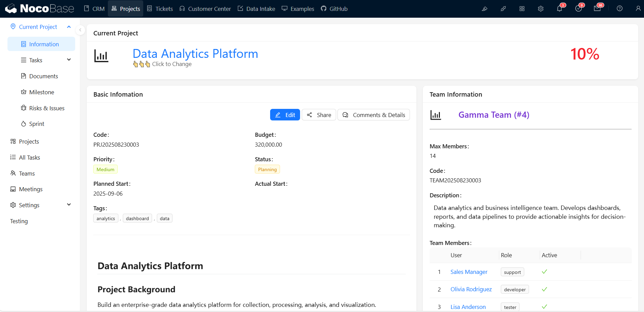
Task: Click the dashboard tag
Action: point(137,218)
